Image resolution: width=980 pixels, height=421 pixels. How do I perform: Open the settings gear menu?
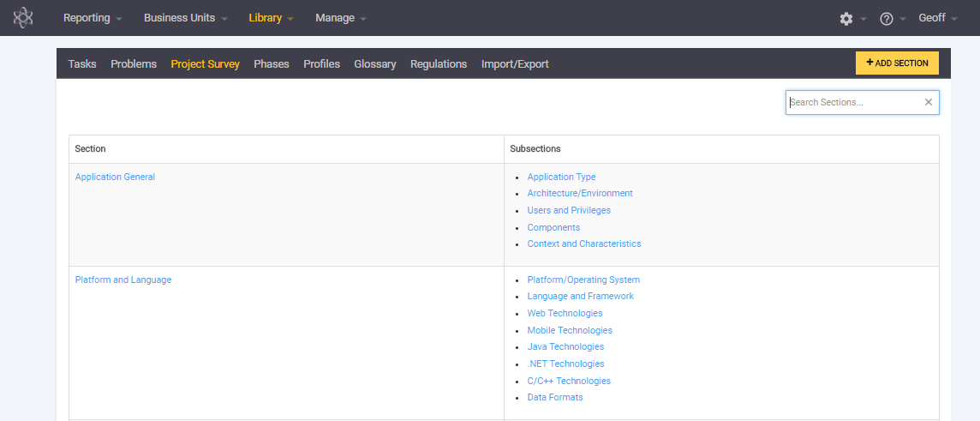(846, 18)
